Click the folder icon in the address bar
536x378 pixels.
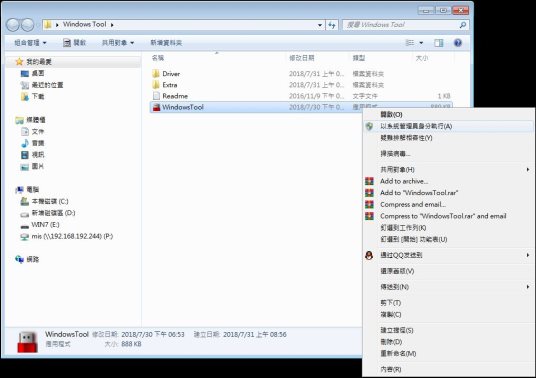[48, 25]
